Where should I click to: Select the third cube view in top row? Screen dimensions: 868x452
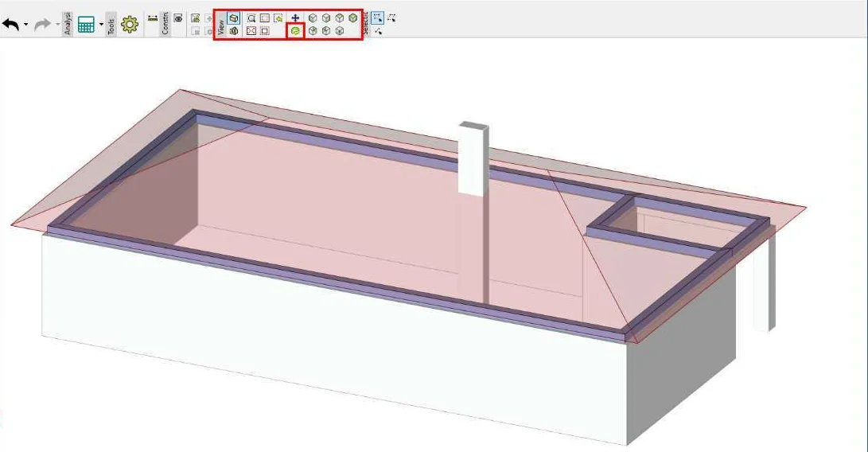[340, 18]
